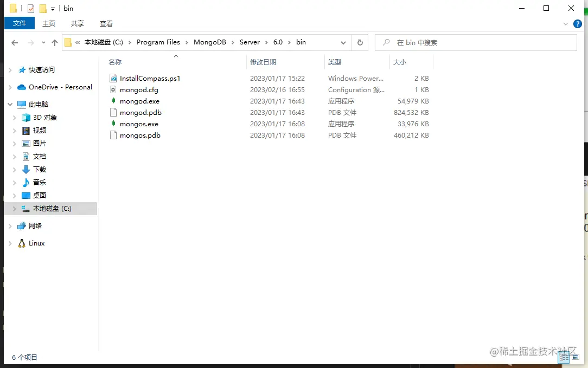588x368 pixels.
Task: Switch to large icons view layout
Action: (576, 357)
